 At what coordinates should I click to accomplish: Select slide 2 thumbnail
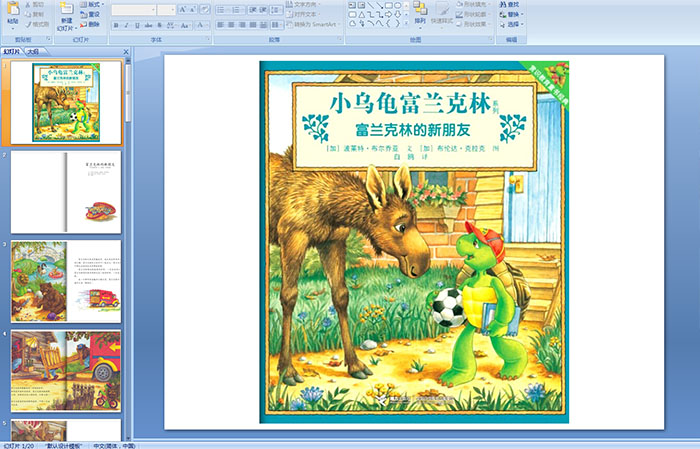[x=66, y=192]
